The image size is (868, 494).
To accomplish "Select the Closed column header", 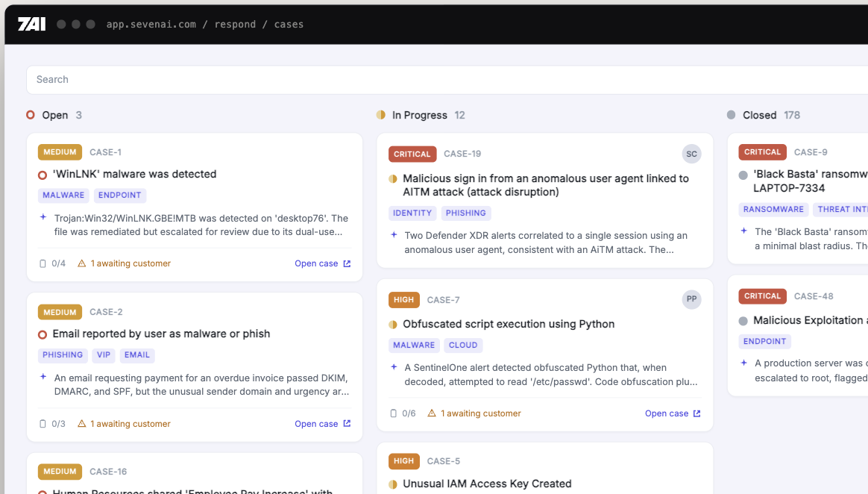I will [x=759, y=115].
